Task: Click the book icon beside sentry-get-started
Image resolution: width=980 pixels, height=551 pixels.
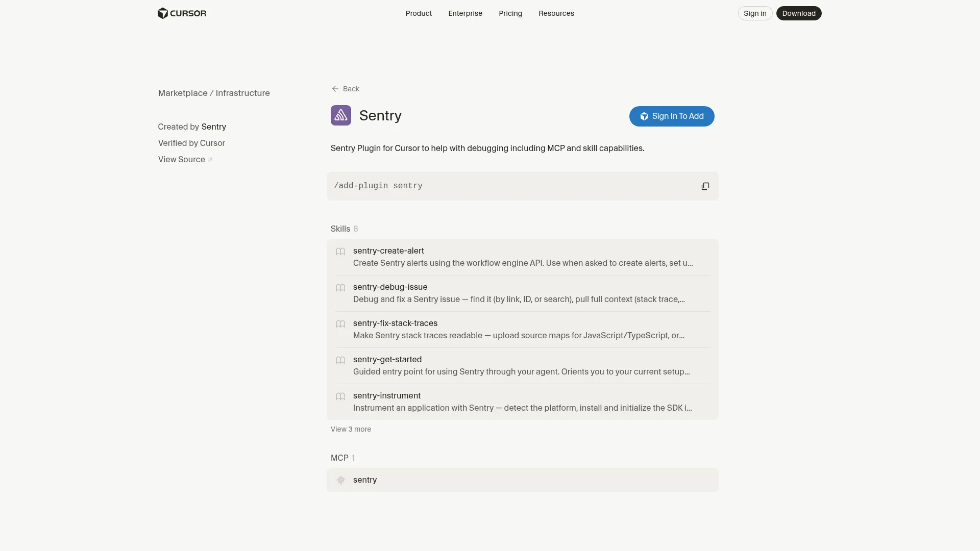Action: coord(340,360)
